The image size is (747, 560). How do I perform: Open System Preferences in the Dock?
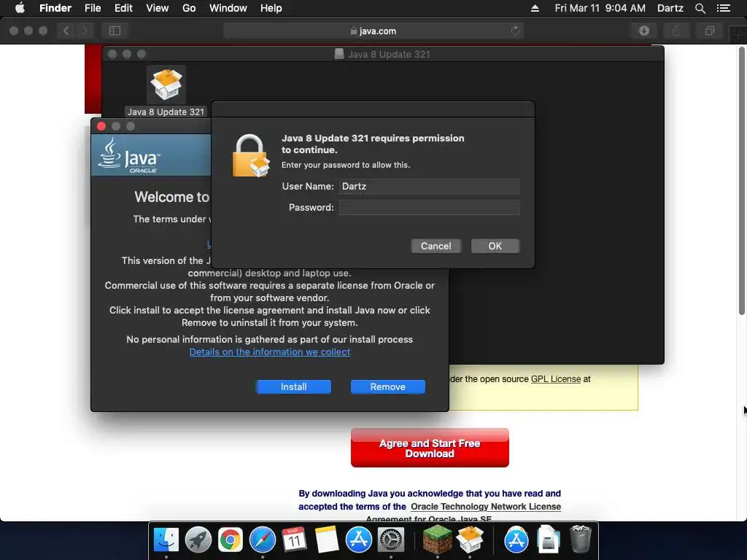(391, 540)
